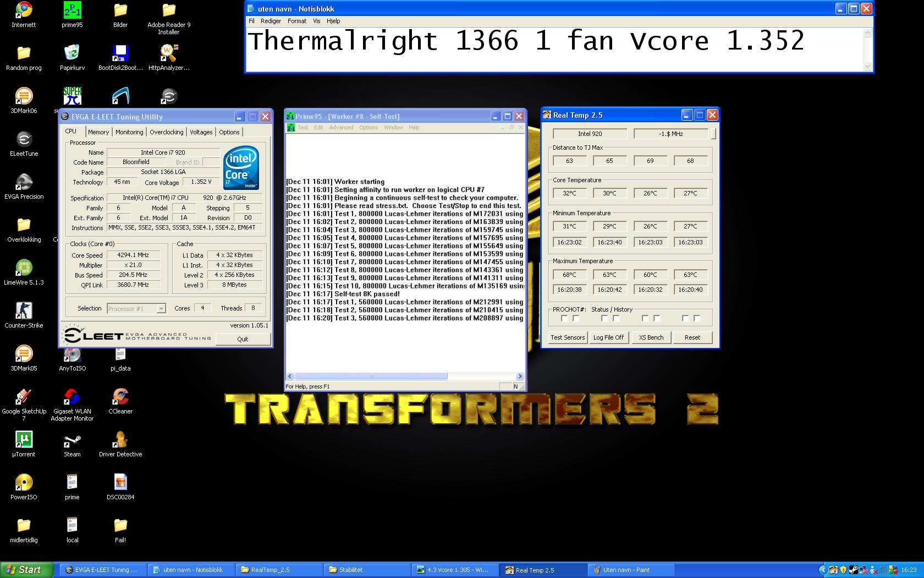The height and width of the screenshot is (578, 924).
Task: Open the HttpAnalyzer desktop icon
Action: 169,58
